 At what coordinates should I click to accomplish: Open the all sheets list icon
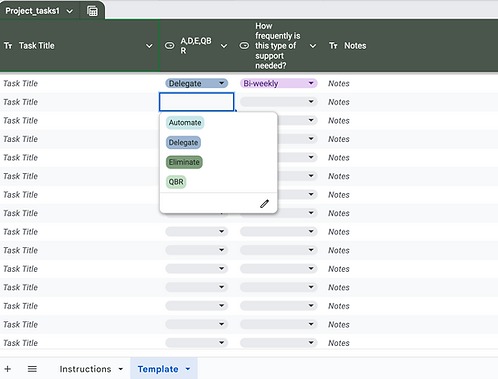click(32, 369)
